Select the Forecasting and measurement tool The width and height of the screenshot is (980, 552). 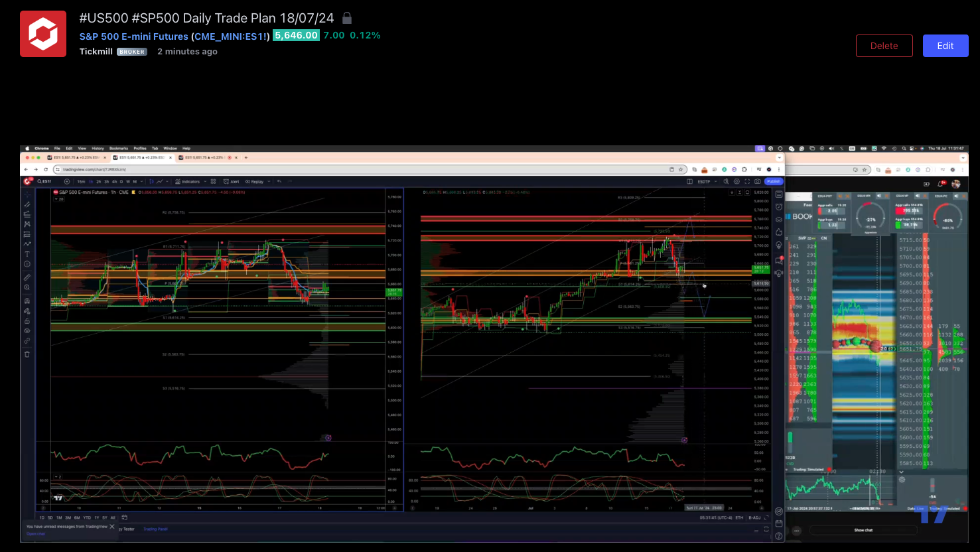tap(27, 234)
